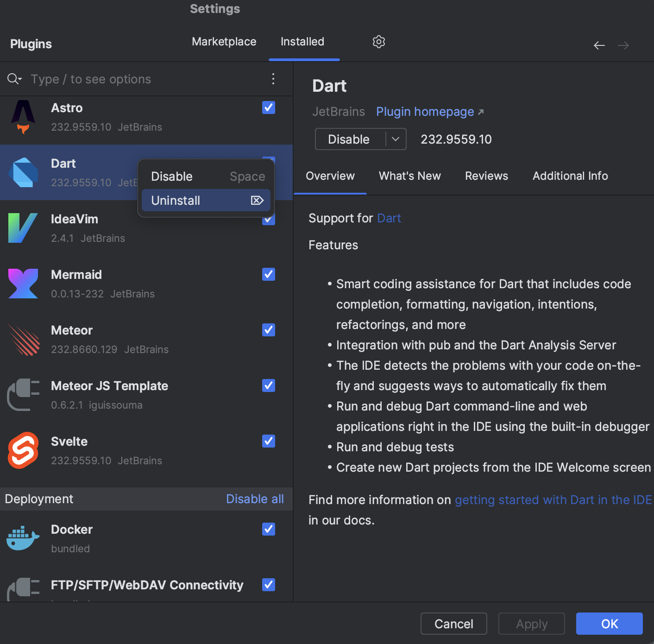
Task: Click the Docker plugin icon
Action: point(23,538)
